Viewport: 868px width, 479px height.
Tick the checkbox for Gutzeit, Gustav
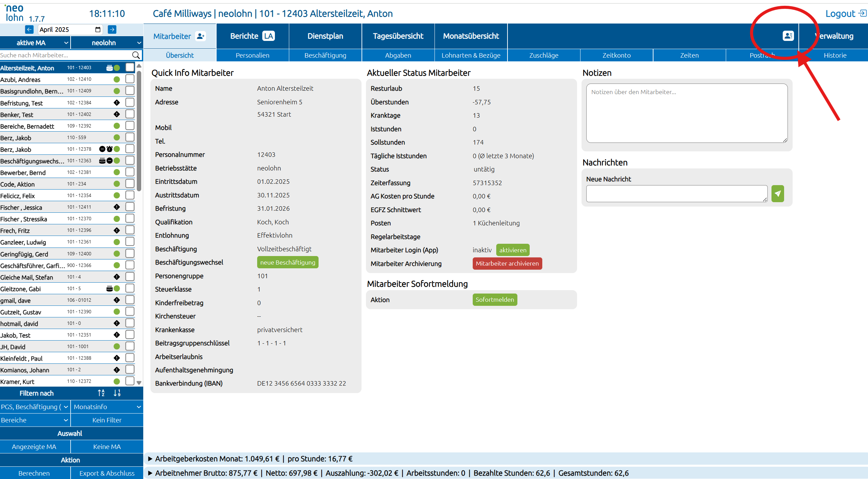click(130, 312)
